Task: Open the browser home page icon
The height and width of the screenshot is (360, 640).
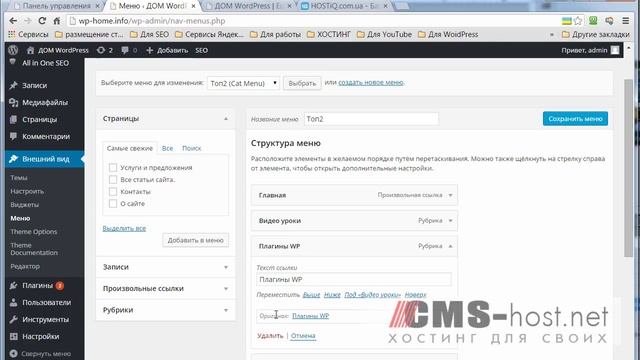Action: pyautogui.click(x=57, y=21)
